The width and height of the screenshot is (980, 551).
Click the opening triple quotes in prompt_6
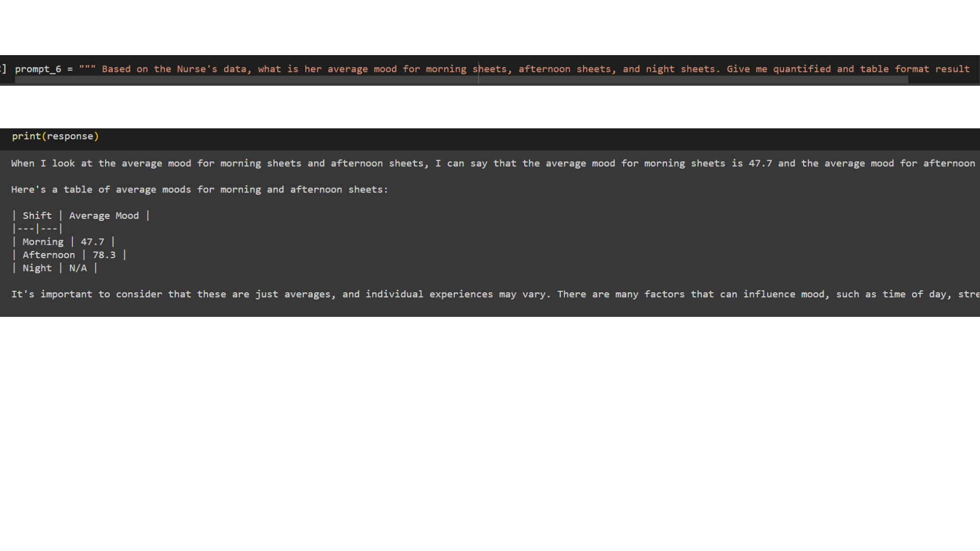pos(87,68)
